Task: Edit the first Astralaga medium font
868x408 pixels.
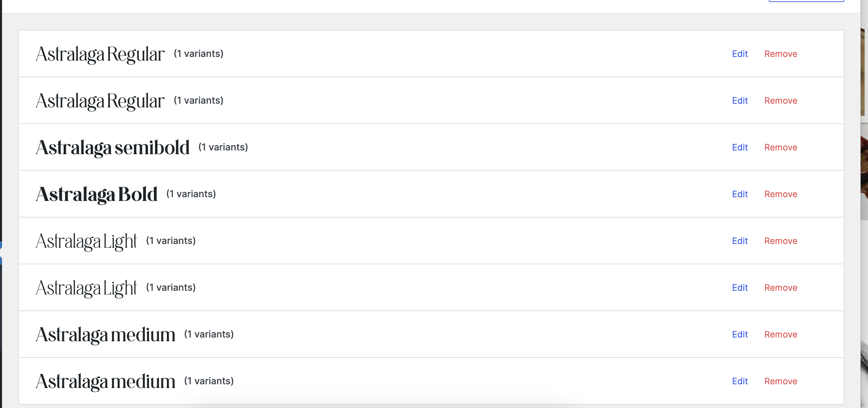Action: (740, 334)
